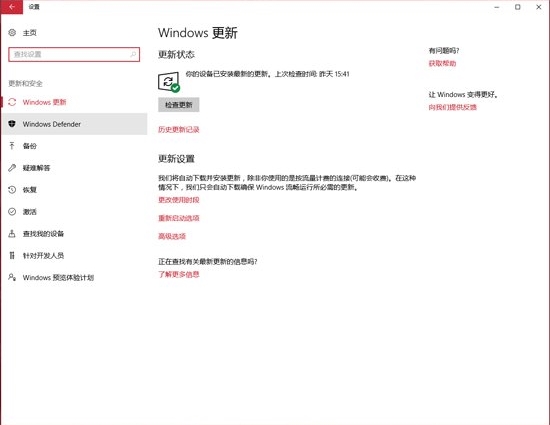
Task: Focus the 查找设置 search field
Action: tap(74, 54)
